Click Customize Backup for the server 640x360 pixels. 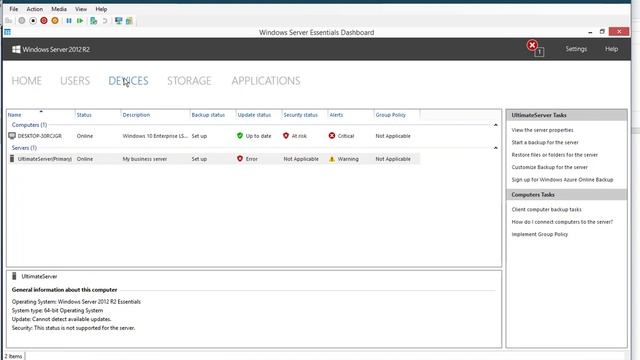tap(549, 167)
